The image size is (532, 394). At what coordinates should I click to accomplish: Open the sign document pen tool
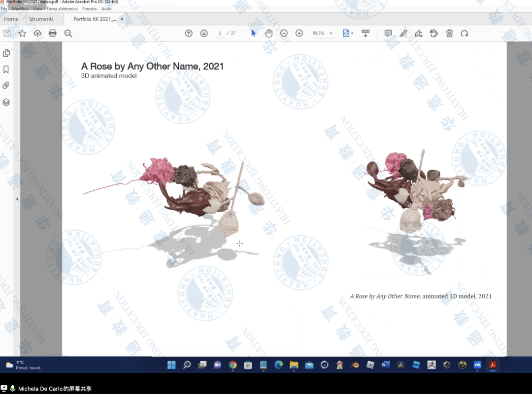tap(419, 34)
